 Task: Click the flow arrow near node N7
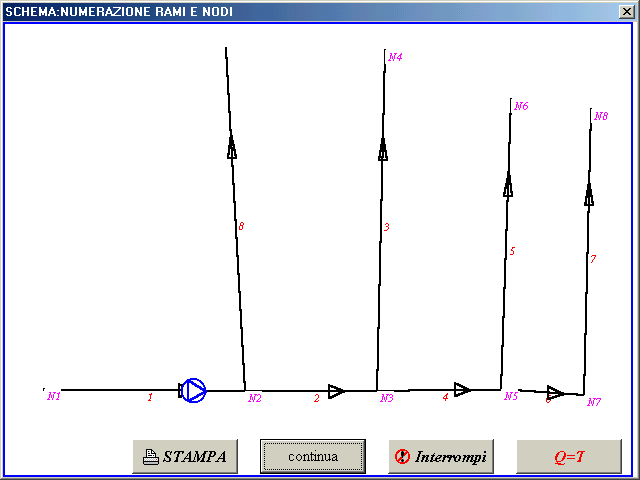coord(556,393)
